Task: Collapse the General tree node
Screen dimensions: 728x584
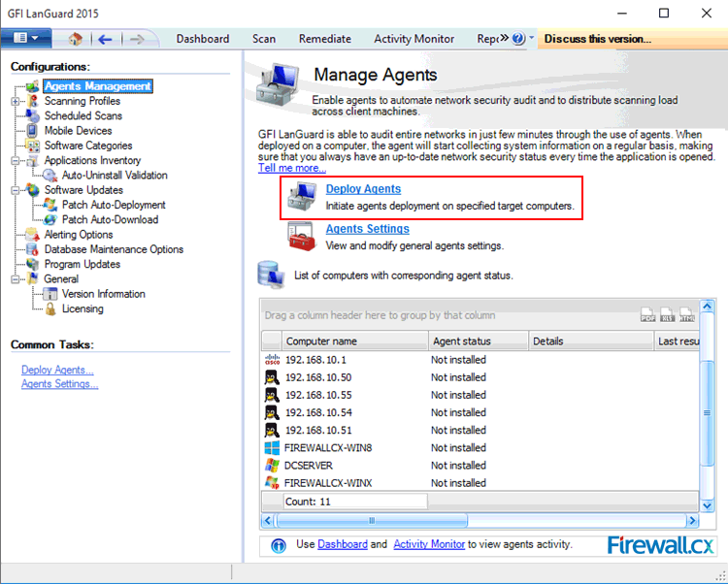Action: click(16, 279)
